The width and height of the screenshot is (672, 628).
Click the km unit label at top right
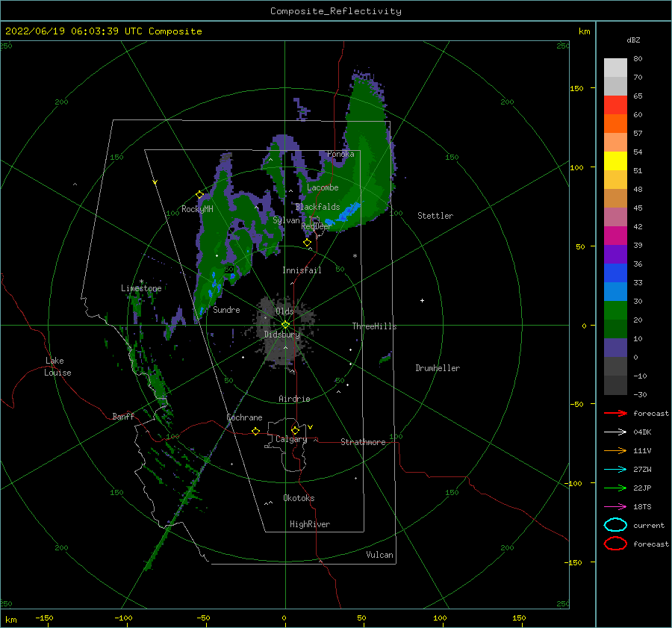point(584,31)
